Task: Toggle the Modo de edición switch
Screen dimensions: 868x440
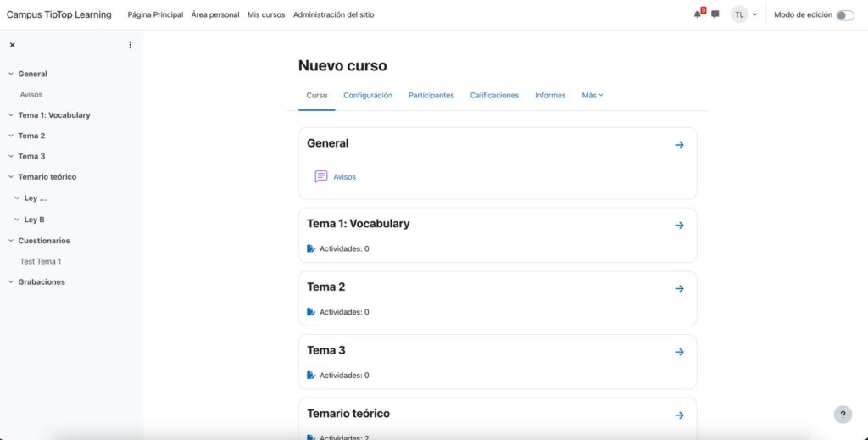Action: (x=844, y=15)
